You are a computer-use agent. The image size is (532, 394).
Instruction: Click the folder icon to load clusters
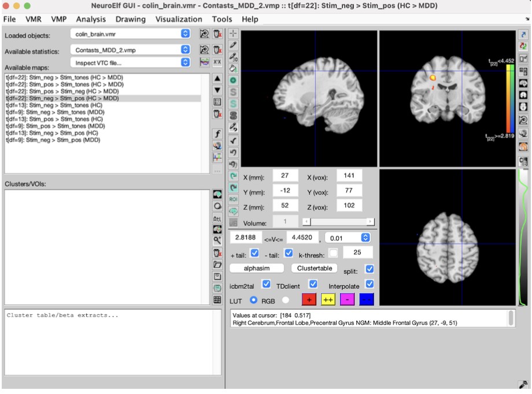[217, 265]
